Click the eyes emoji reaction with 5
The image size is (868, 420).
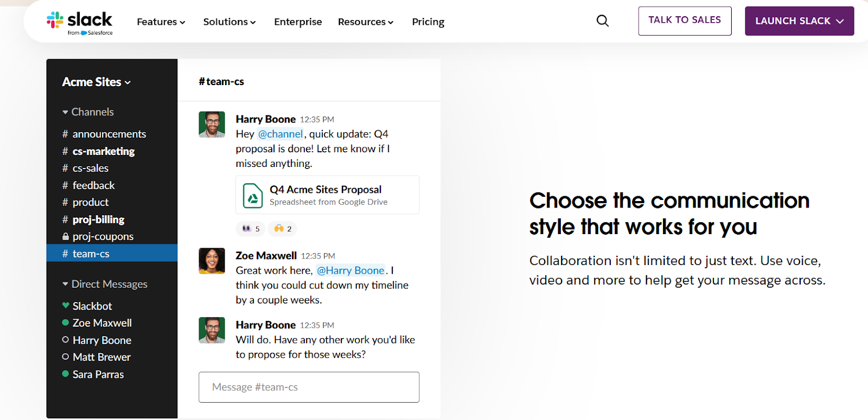point(251,229)
